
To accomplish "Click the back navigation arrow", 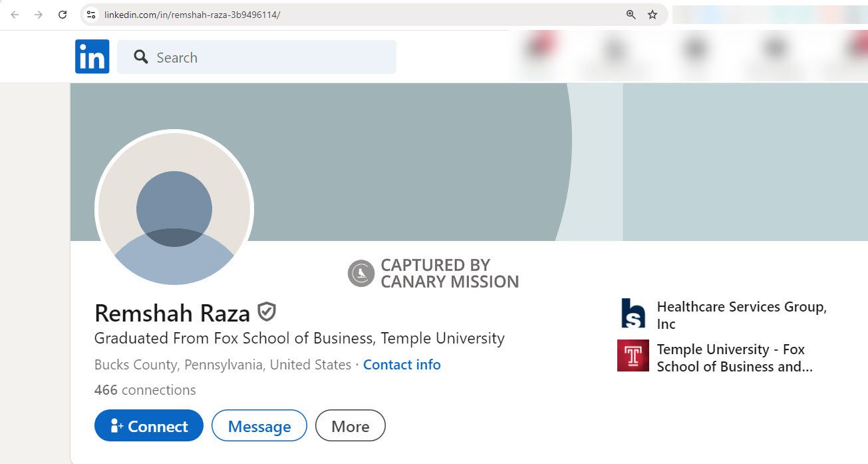I will pyautogui.click(x=14, y=14).
